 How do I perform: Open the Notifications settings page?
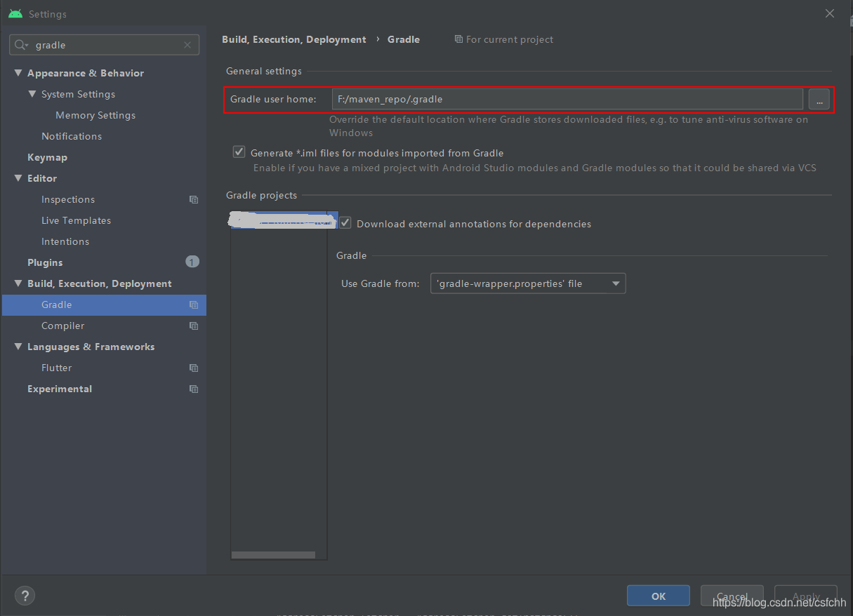[72, 136]
